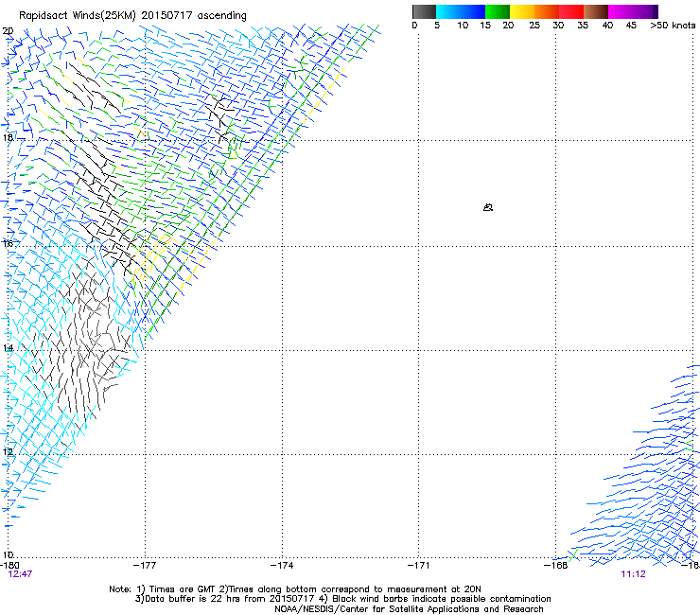Click the '>50 knots' legend label
Image resolution: width=700 pixels, height=615 pixels.
tap(673, 26)
